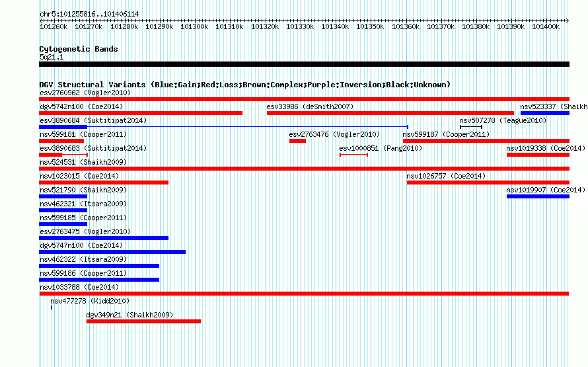Click the blue bar under dgv5747n100
Image resolution: width=588 pixels, height=367 pixels.
112,252
